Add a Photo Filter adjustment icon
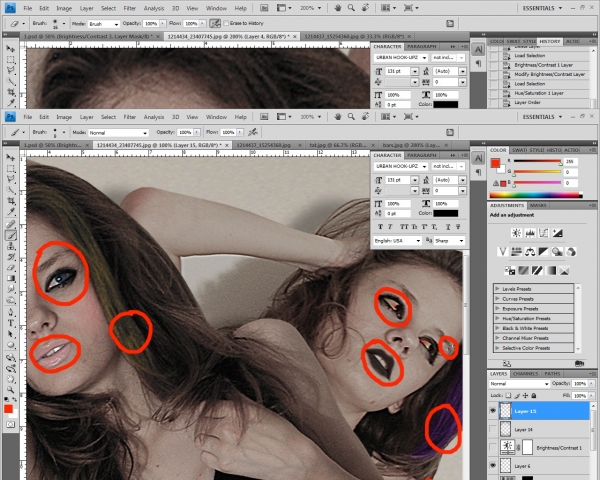The image size is (600, 480). pyautogui.click(x=557, y=251)
